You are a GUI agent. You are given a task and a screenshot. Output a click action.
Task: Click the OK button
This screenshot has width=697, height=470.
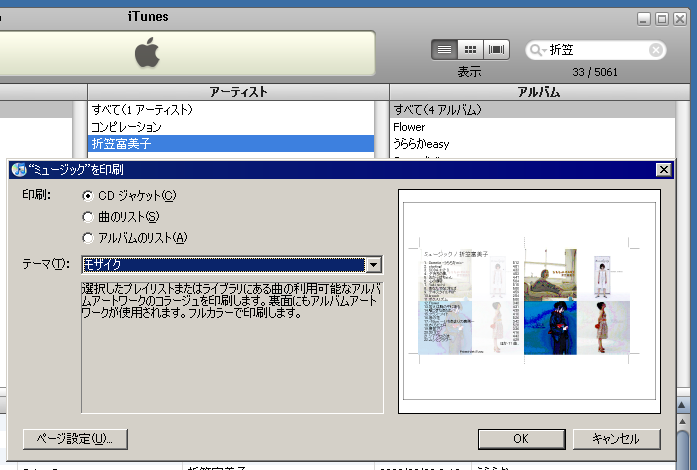coord(521,439)
